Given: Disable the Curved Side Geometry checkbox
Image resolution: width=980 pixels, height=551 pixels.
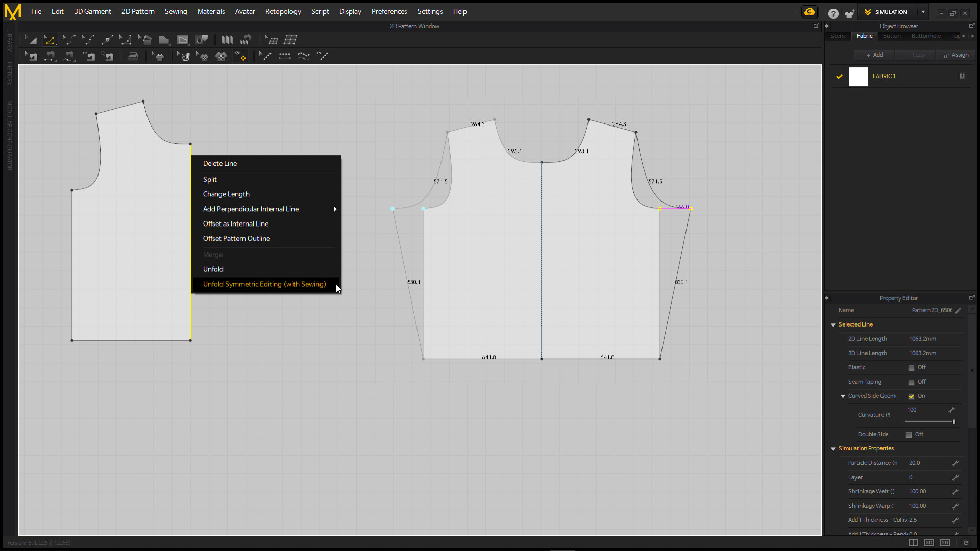Looking at the screenshot, I should point(911,396).
